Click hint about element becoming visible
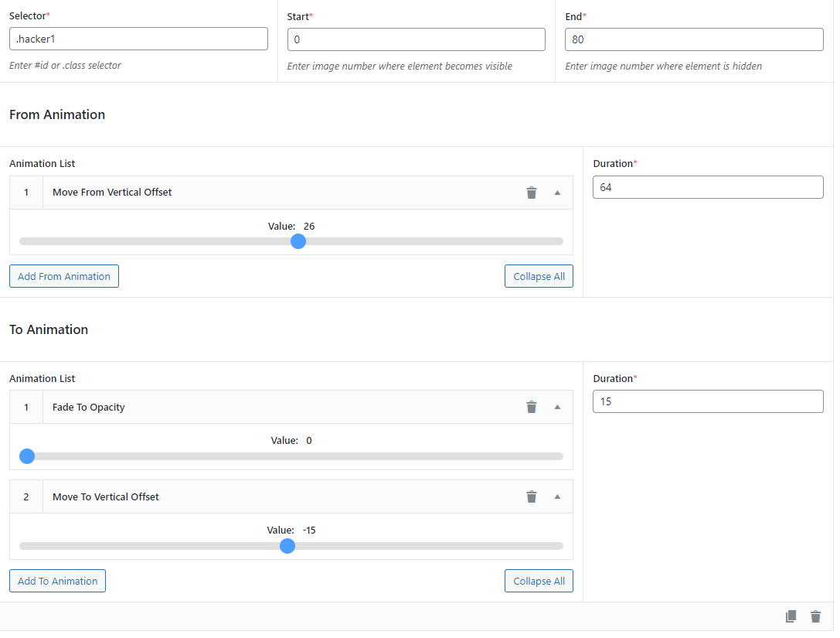The image size is (840, 638). (x=400, y=67)
